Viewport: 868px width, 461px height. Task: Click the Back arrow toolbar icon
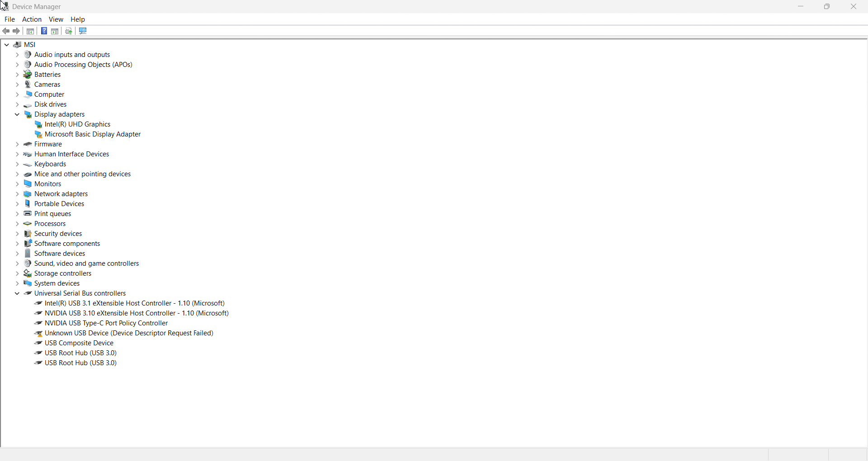pos(6,31)
